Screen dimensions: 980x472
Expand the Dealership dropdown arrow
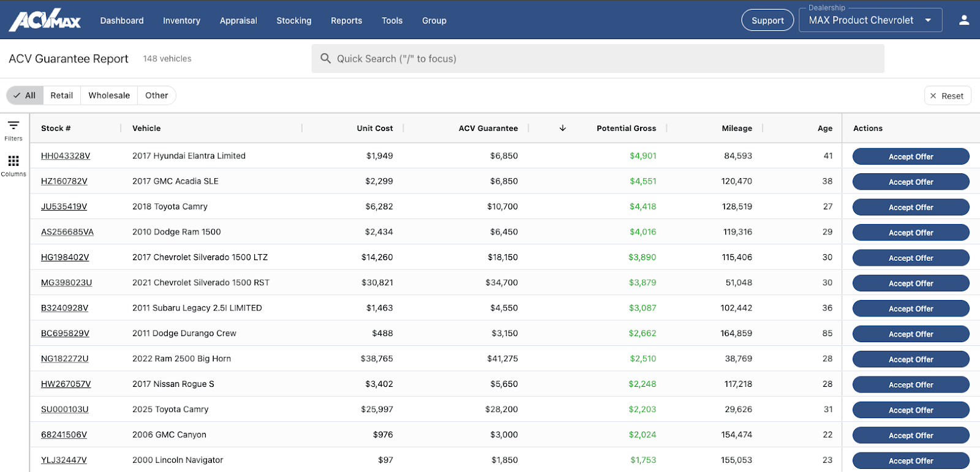(x=928, y=20)
